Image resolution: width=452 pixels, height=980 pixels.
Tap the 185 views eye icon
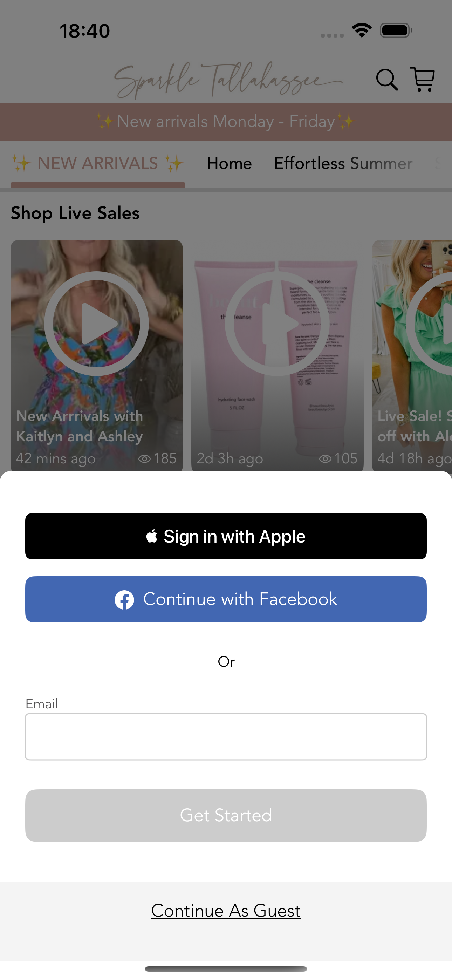point(144,458)
